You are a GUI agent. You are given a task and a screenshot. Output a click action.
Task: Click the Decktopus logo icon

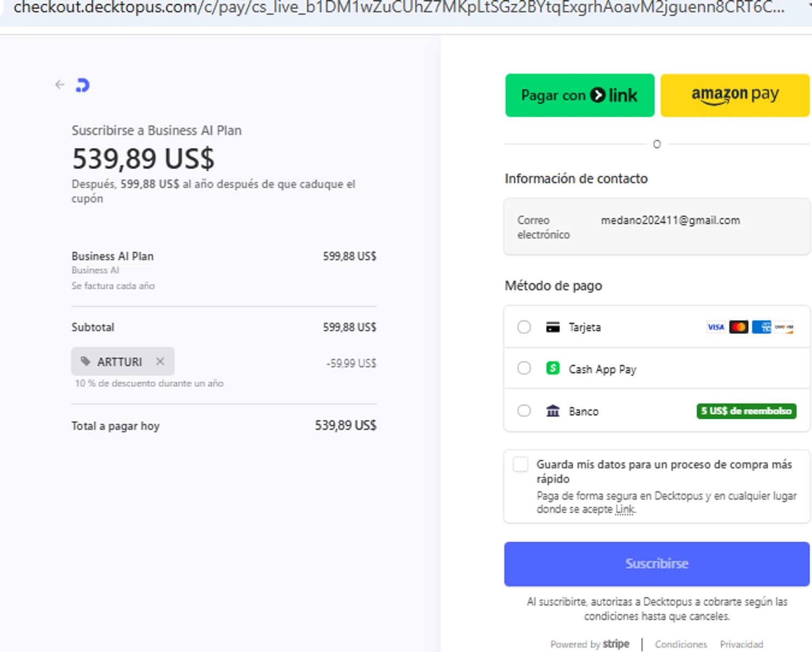[82, 85]
